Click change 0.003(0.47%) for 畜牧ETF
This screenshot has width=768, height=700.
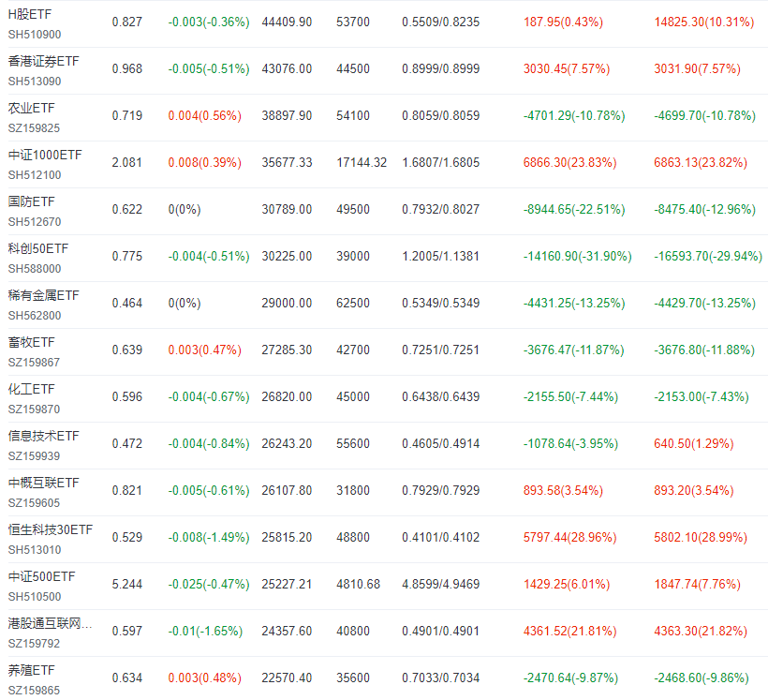pyautogui.click(x=205, y=350)
